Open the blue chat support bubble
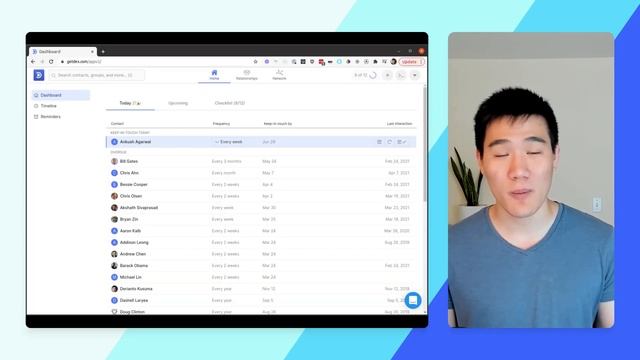The height and width of the screenshot is (360, 640). (413, 300)
